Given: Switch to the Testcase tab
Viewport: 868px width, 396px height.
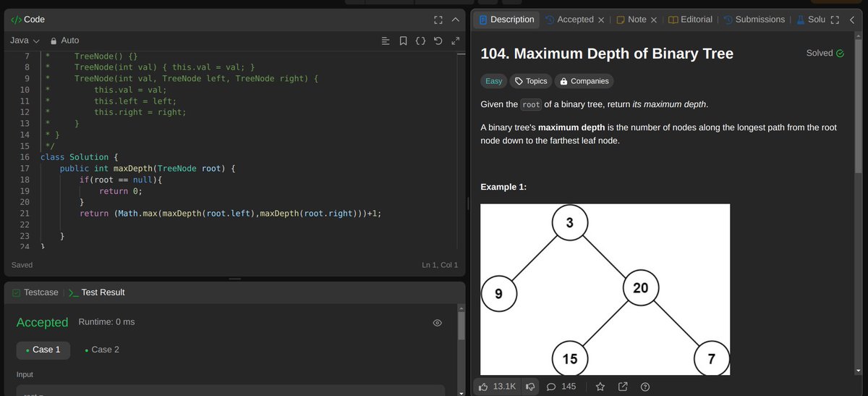Looking at the screenshot, I should coord(35,292).
